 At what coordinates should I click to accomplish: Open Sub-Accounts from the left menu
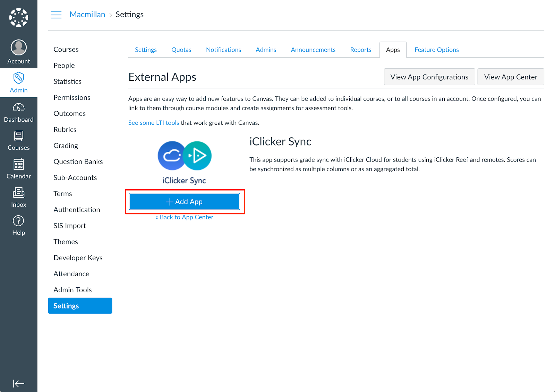pos(75,177)
